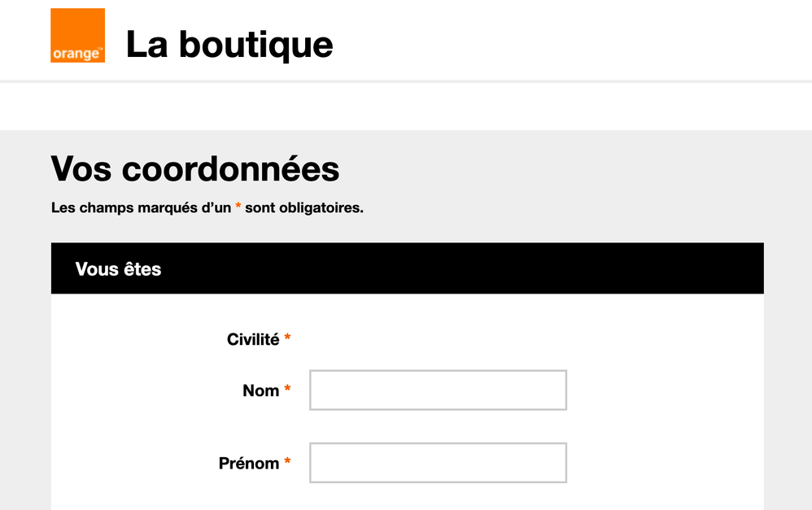Viewport: 812px width, 510px height.
Task: Click the "La boutique" page title
Action: 229,45
